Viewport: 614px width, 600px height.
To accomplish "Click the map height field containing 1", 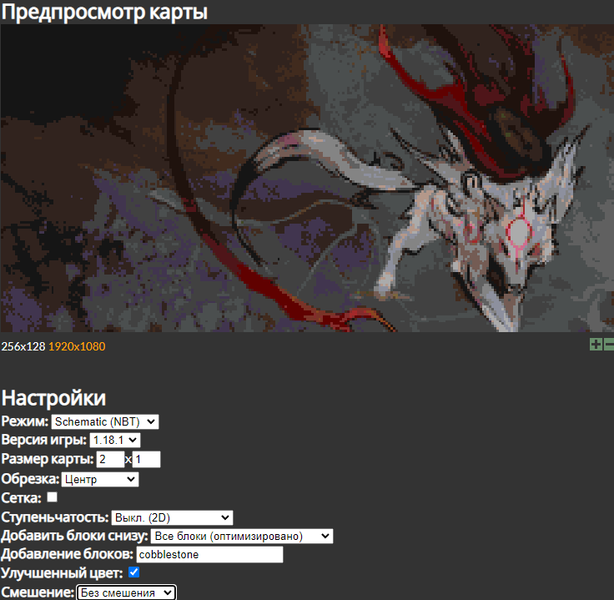I will pos(146,459).
